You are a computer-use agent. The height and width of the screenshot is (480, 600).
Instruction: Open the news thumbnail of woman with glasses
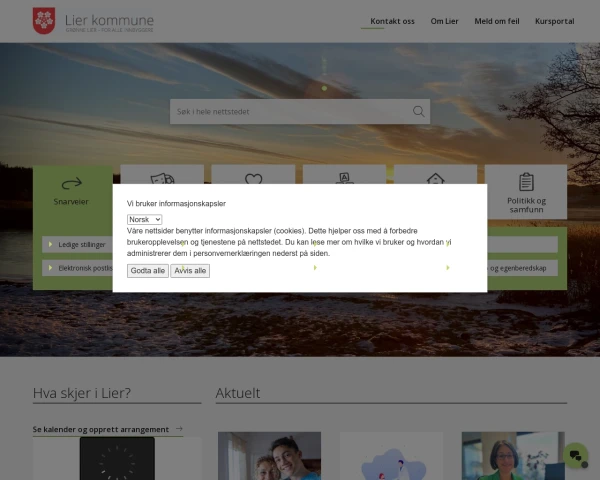tap(513, 456)
